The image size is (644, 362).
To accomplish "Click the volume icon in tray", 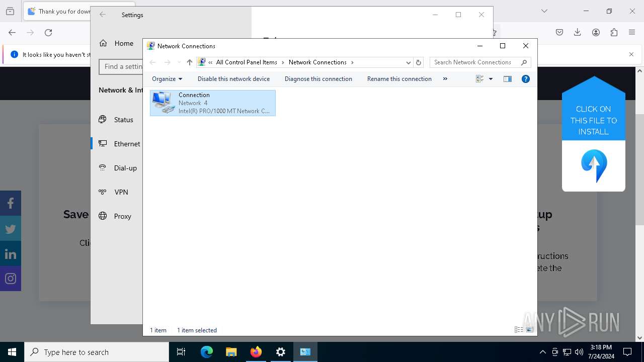I will tap(579, 352).
